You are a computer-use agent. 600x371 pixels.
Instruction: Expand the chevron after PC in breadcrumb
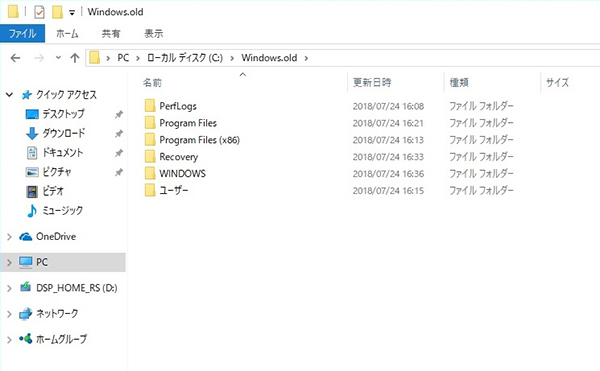[138, 58]
